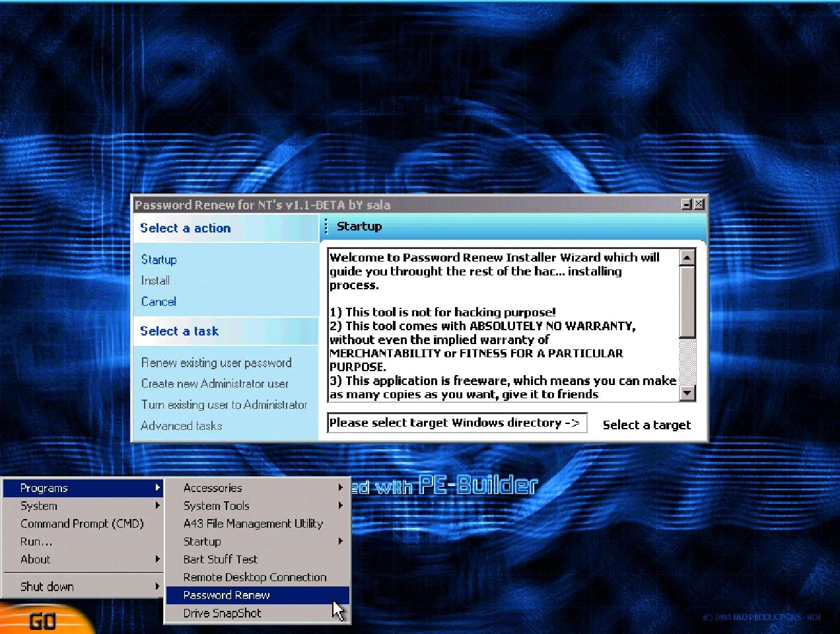Click the target Windows directory field
This screenshot has width=840, height=634.
[x=456, y=423]
